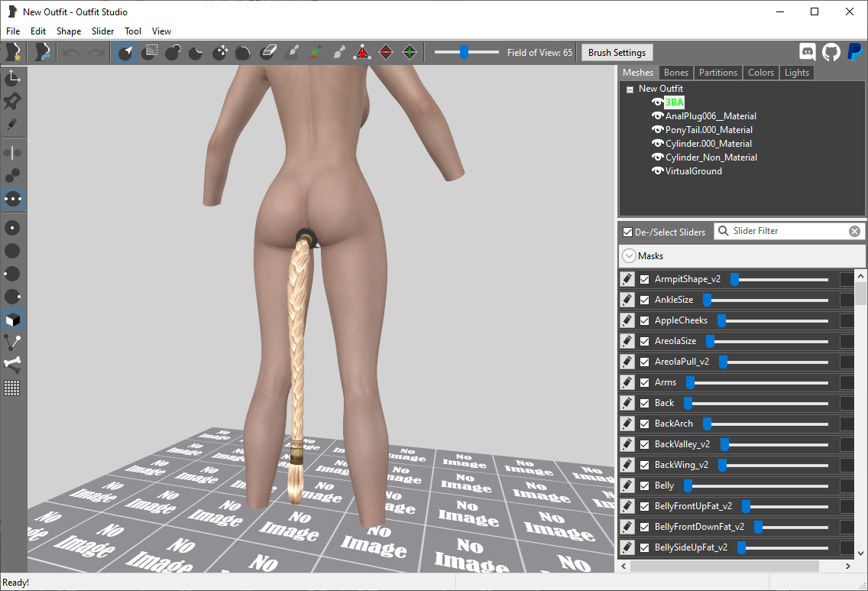The height and width of the screenshot is (591, 868).
Task: Open the GitHub link icon
Action: (x=831, y=52)
